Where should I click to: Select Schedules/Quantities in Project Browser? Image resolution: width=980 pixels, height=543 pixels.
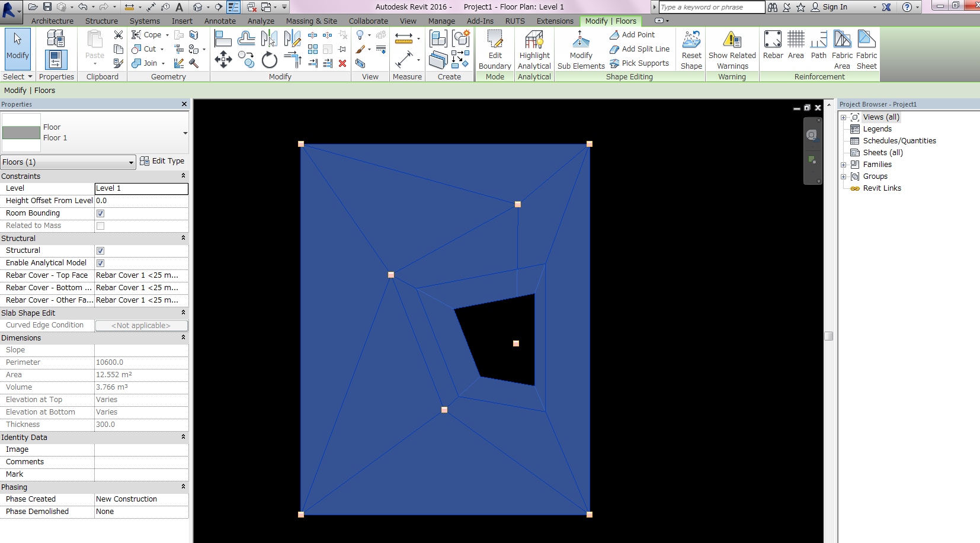pyautogui.click(x=899, y=141)
